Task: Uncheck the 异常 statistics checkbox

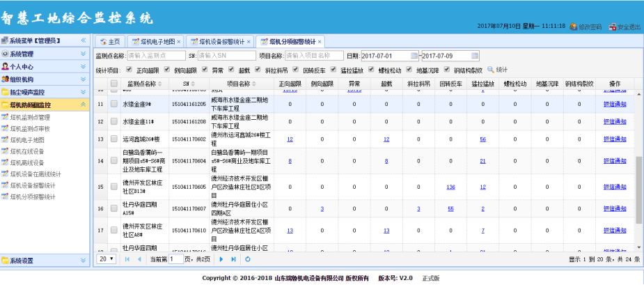Action: (205, 70)
